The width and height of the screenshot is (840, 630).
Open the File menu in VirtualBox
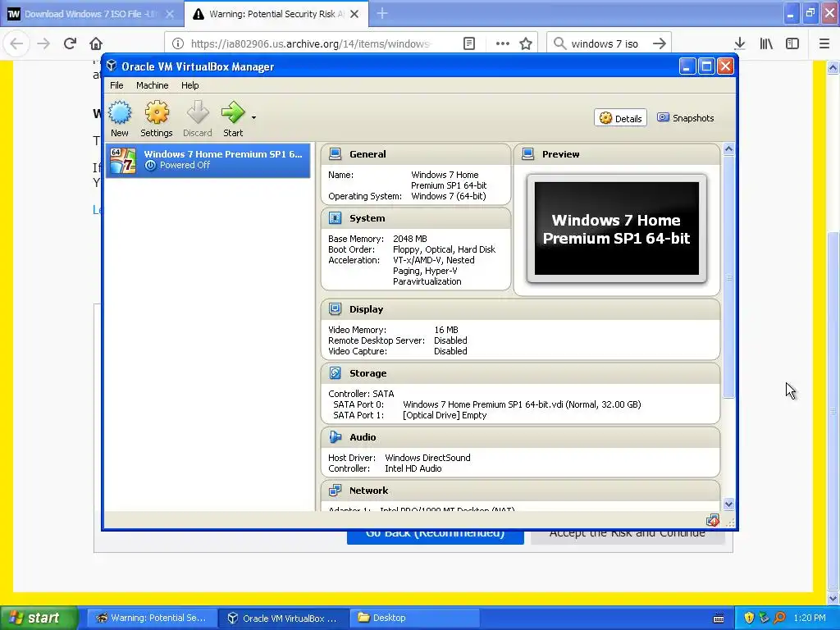pos(116,85)
